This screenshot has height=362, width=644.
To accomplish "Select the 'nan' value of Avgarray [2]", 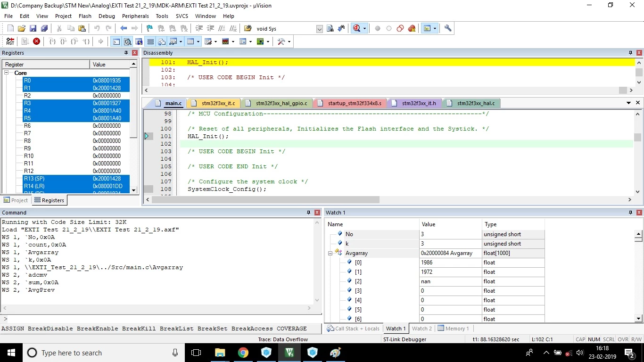I will (x=450, y=281).
